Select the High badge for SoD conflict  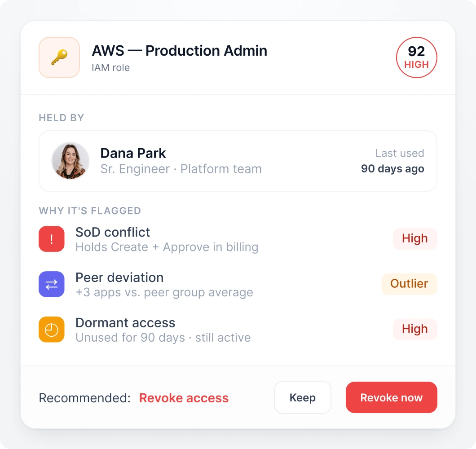[415, 238]
